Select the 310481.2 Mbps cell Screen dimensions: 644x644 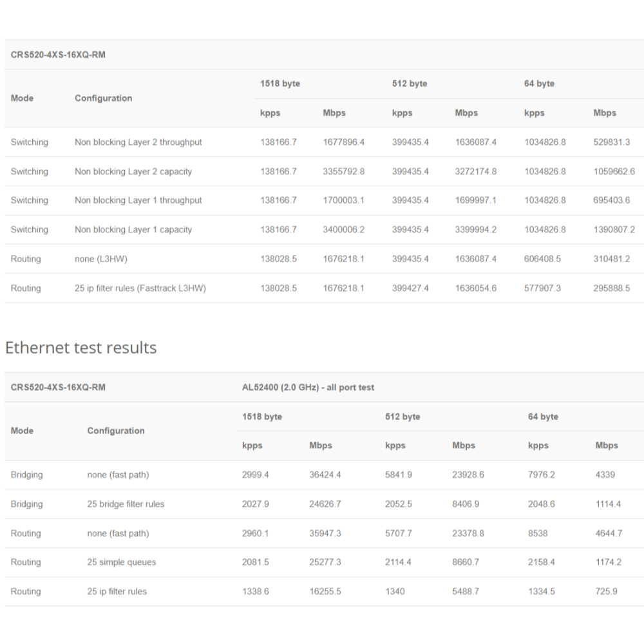(612, 259)
